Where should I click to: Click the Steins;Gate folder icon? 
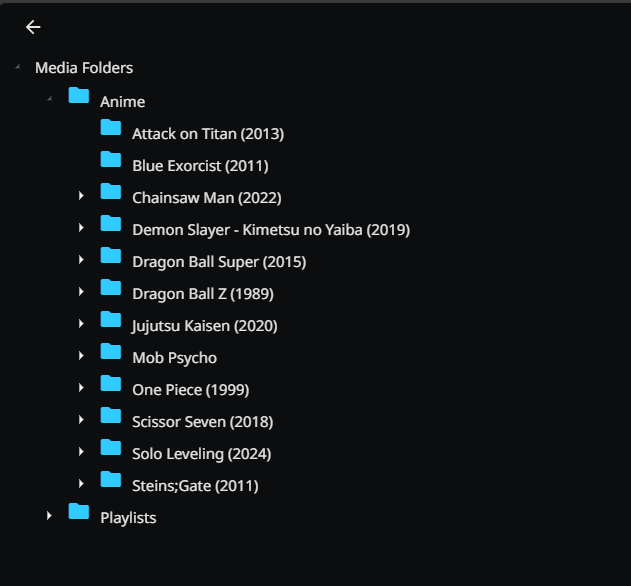(x=111, y=481)
